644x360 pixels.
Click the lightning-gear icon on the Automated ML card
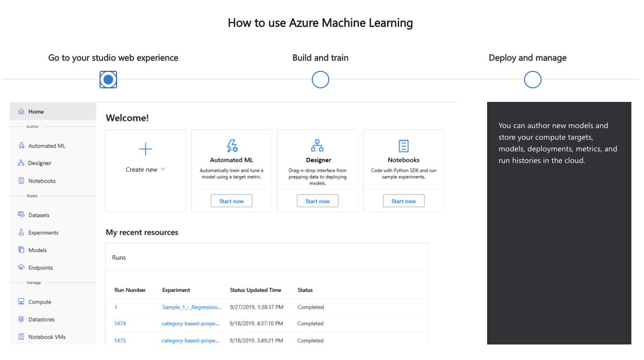pos(232,146)
